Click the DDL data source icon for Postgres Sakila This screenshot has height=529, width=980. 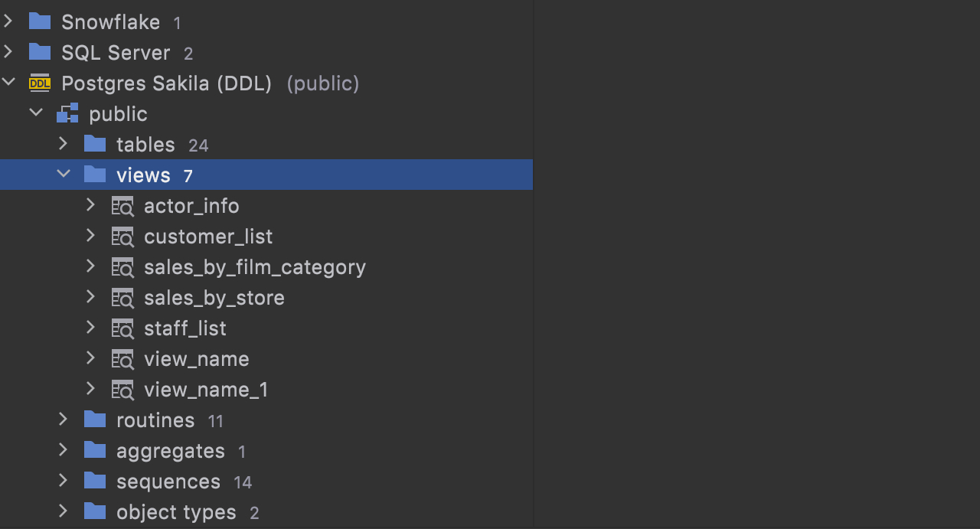pos(39,83)
